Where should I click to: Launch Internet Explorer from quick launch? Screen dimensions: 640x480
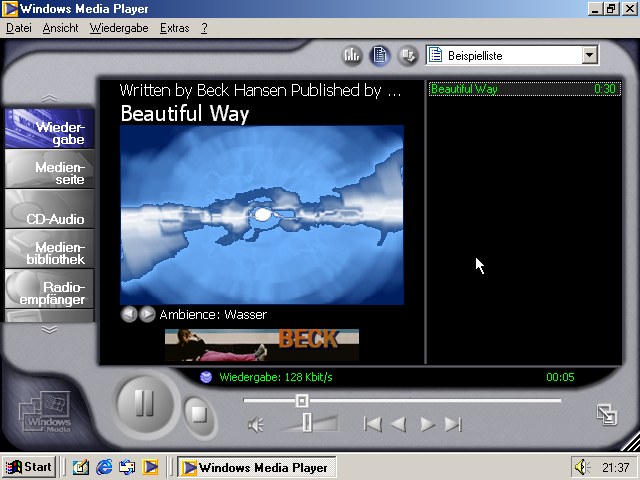coord(104,467)
